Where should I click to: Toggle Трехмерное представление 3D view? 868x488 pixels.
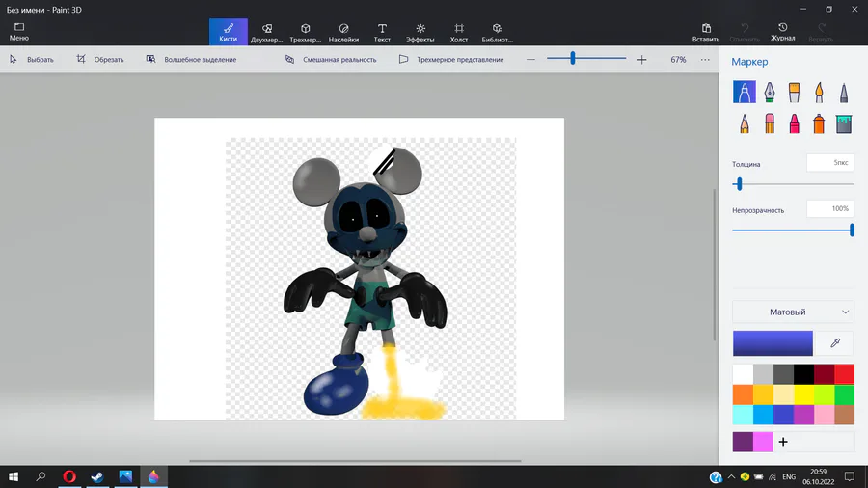[x=451, y=59]
